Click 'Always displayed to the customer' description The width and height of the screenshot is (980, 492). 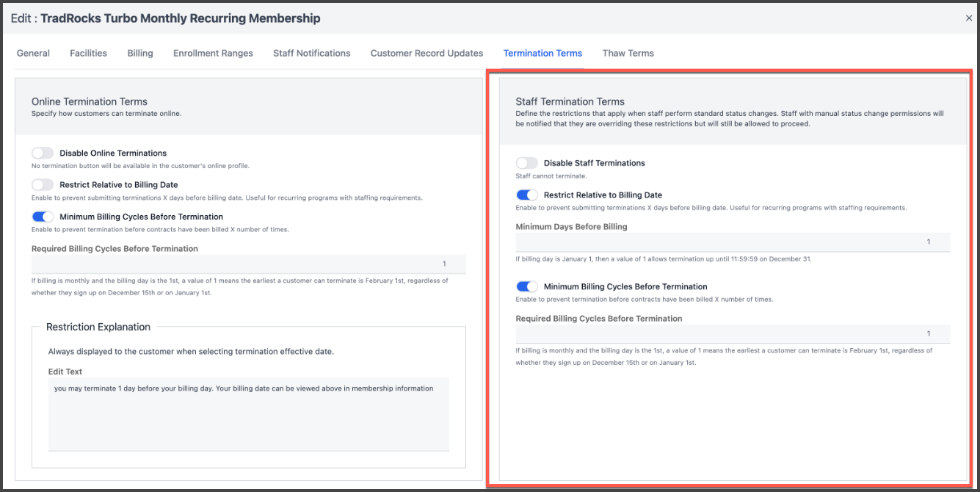pos(191,352)
